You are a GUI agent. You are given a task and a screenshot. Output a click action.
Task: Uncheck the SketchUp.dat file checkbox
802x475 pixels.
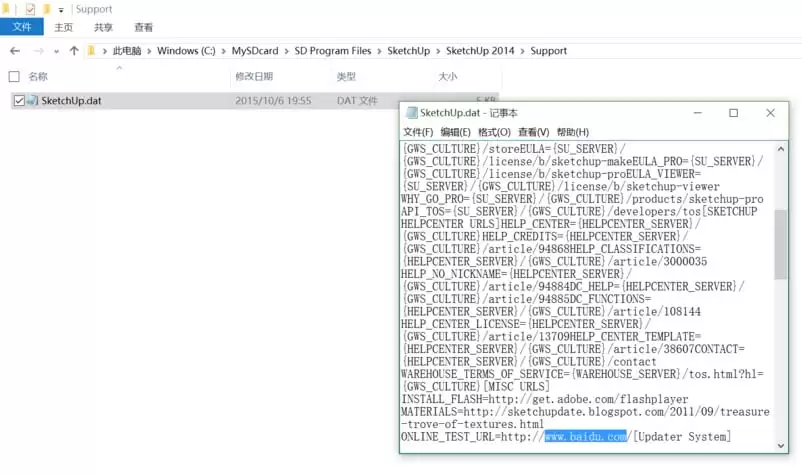pos(19,101)
